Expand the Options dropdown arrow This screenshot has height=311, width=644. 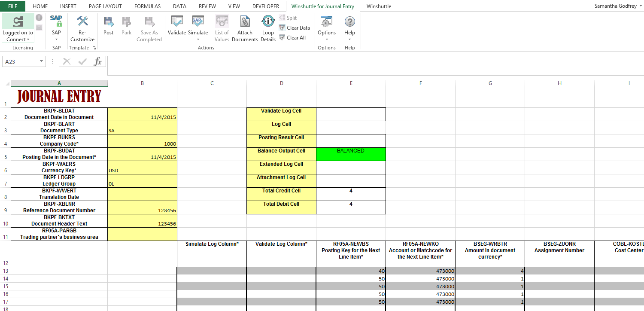click(x=327, y=40)
